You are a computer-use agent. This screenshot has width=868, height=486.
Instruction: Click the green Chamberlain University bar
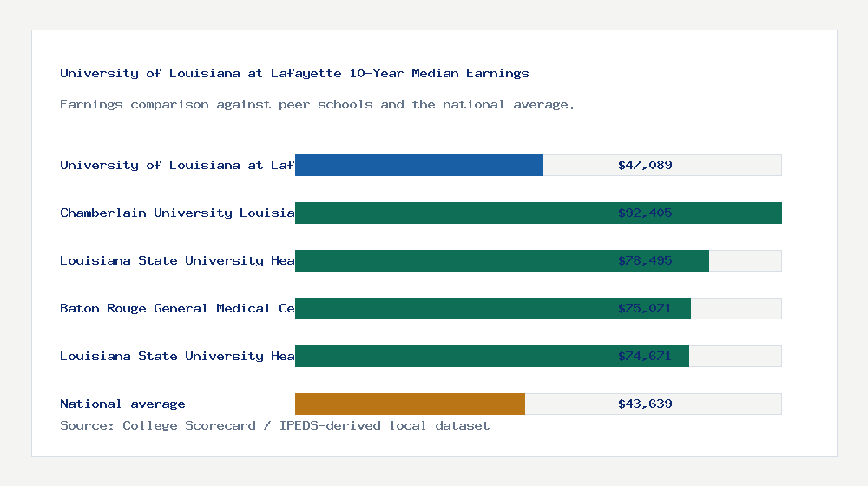click(x=538, y=213)
